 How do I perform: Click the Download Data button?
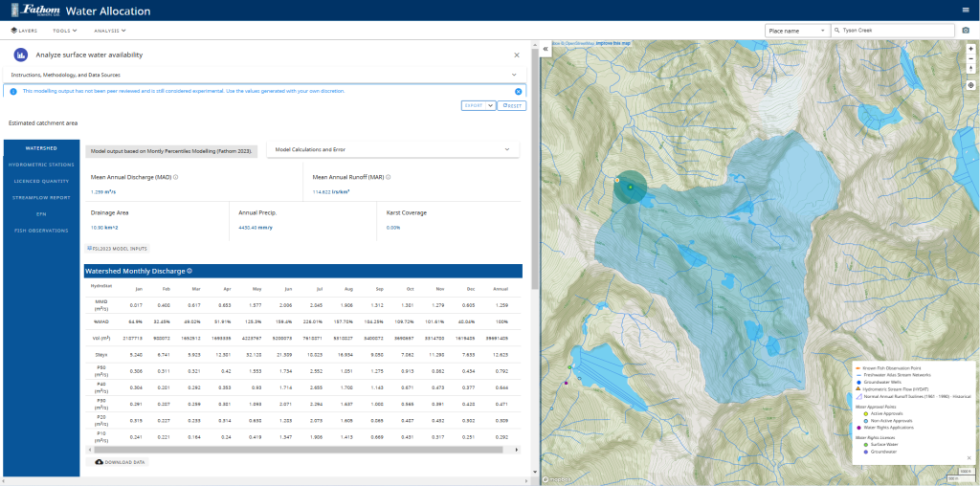point(121,461)
